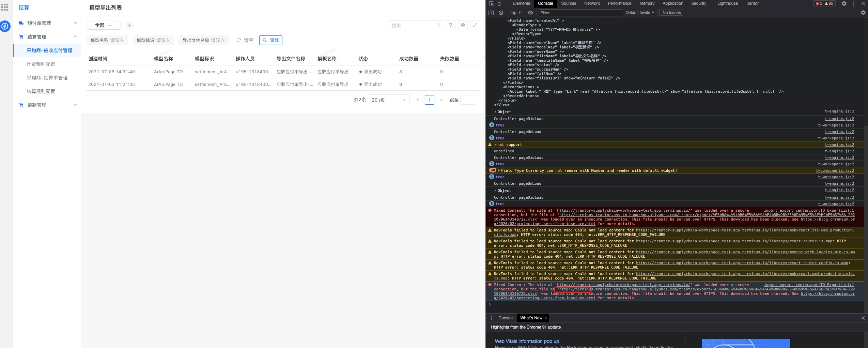Clear the DevTools console
This screenshot has width=868, height=348.
pyautogui.click(x=501, y=13)
